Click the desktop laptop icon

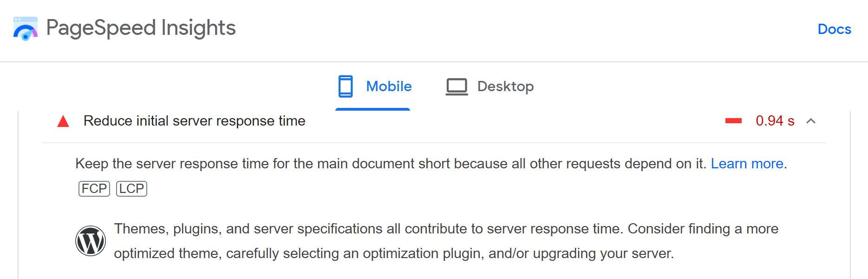click(457, 87)
